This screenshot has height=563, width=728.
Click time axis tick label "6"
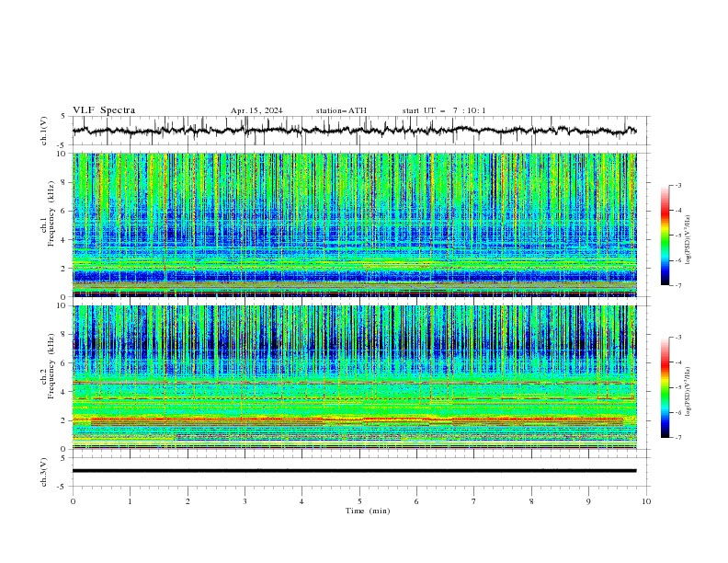coord(417,501)
